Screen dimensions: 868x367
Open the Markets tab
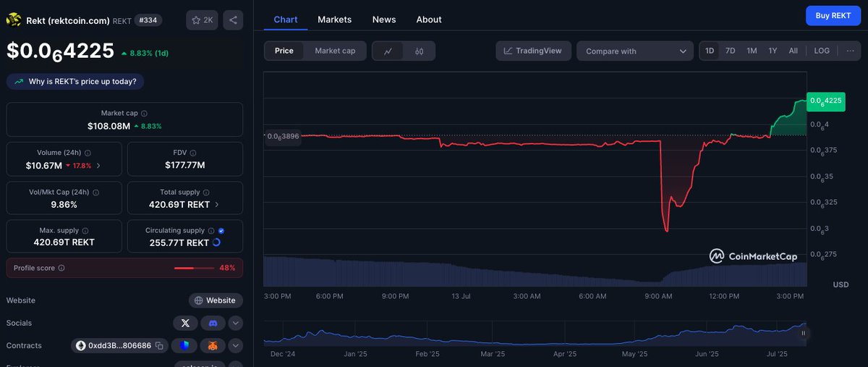(334, 20)
